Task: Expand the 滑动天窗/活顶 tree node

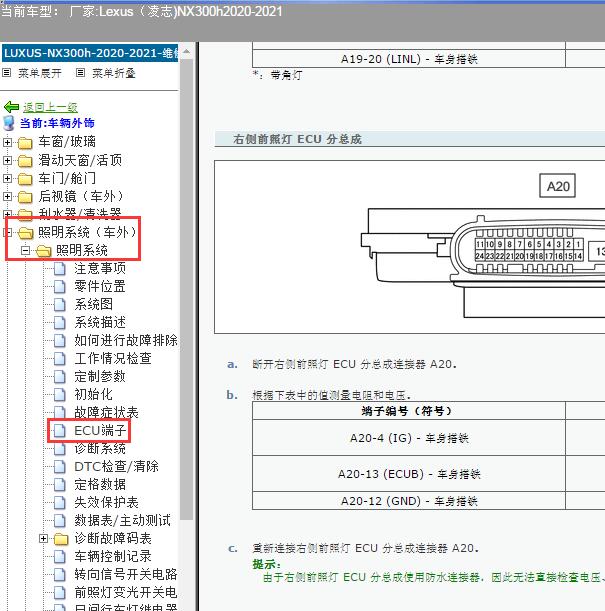Action: 7,161
